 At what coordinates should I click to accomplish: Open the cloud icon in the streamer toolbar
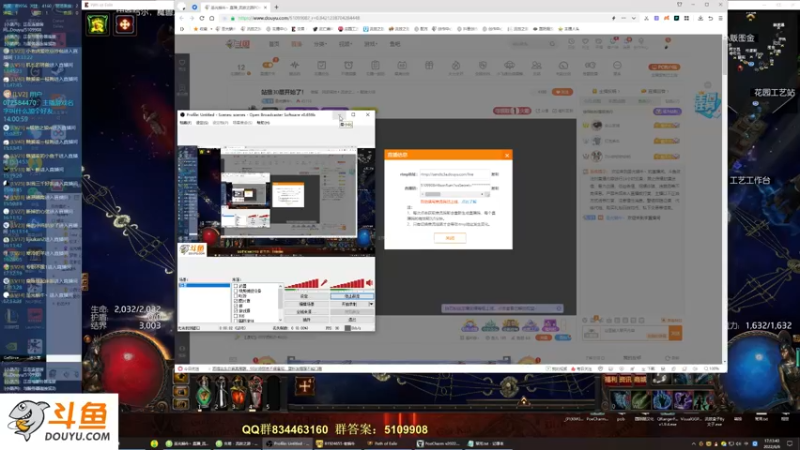pyautogui.click(x=509, y=65)
